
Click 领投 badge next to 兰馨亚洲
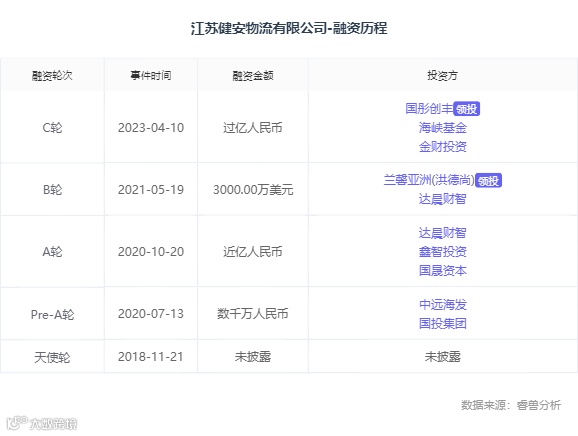(488, 181)
